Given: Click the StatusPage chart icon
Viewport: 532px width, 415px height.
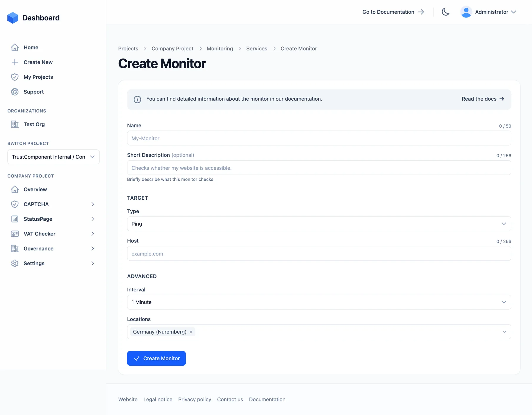Looking at the screenshot, I should tap(15, 219).
